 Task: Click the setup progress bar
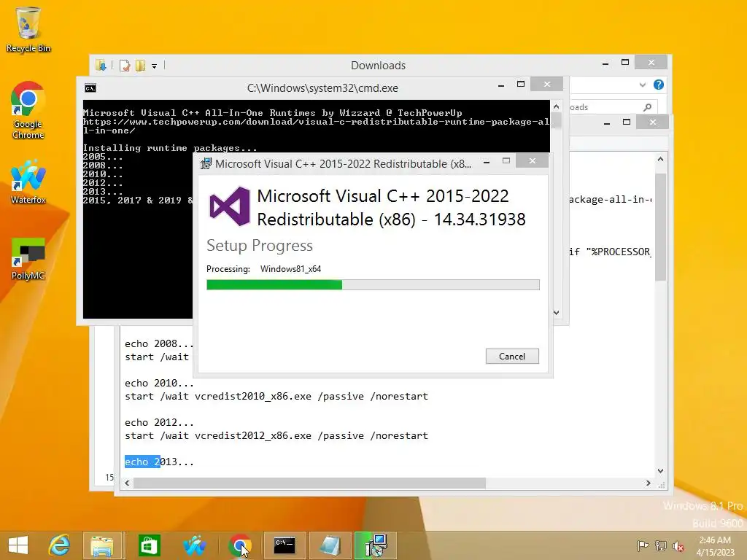click(373, 285)
